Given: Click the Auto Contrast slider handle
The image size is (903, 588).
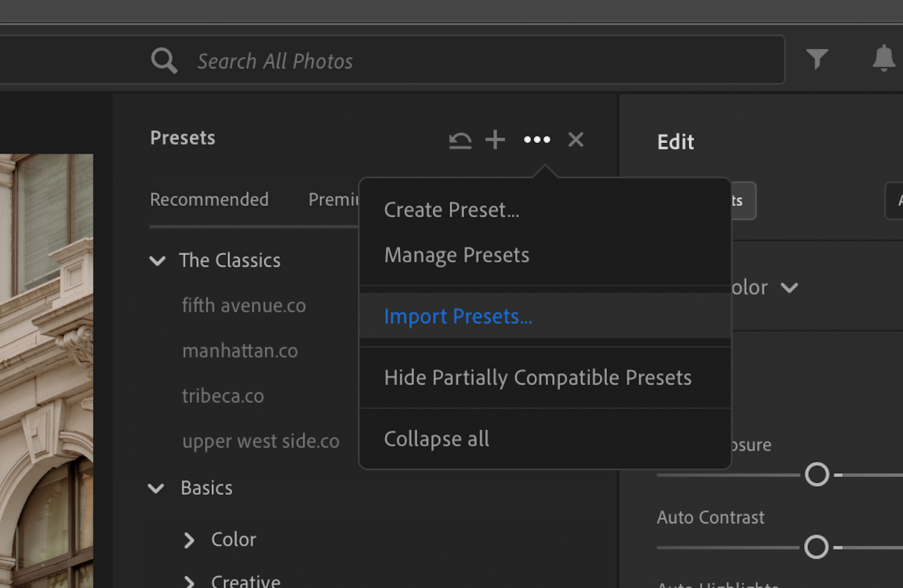Looking at the screenshot, I should (x=816, y=547).
